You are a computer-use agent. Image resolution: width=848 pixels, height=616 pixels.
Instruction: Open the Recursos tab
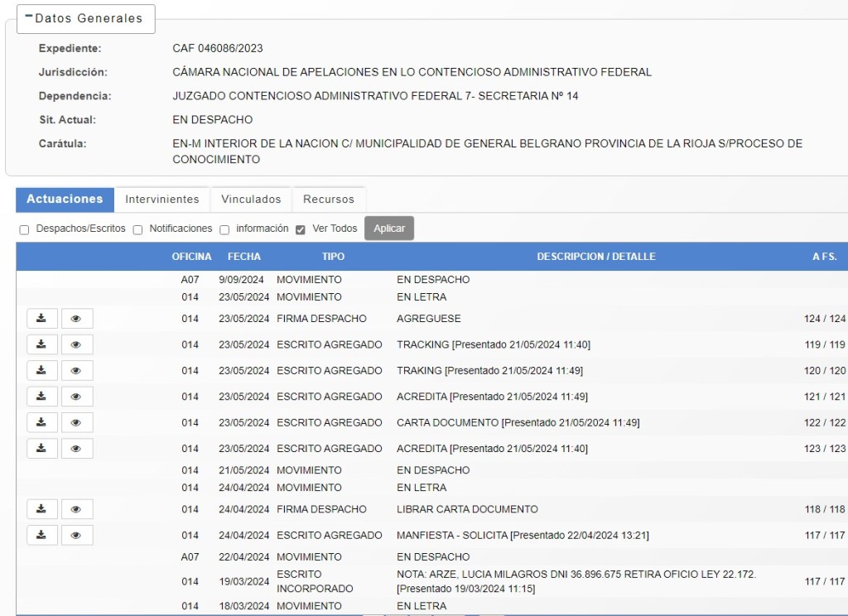pyautogui.click(x=329, y=199)
